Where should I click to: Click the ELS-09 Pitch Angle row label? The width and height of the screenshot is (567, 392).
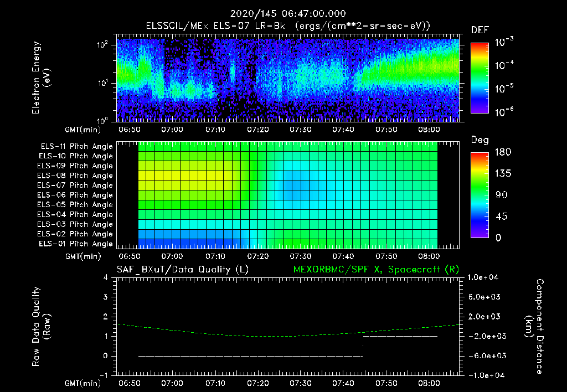75,166
